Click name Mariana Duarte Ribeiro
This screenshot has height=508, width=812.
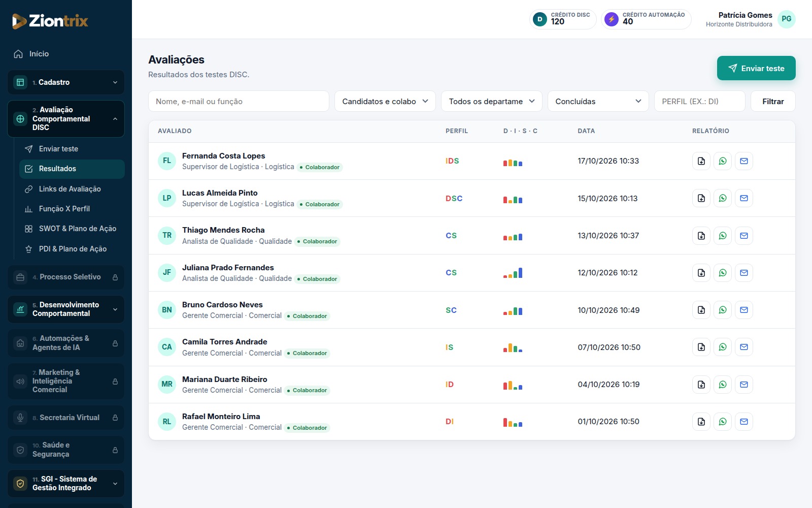pos(225,379)
